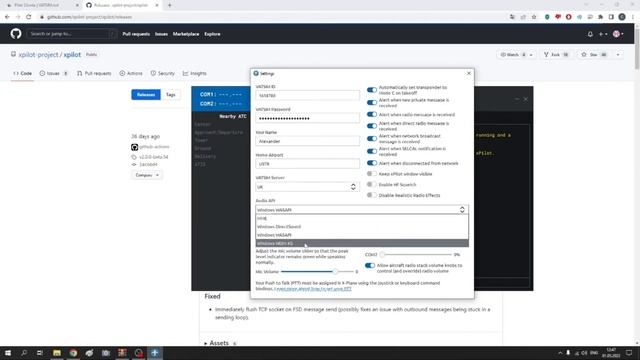Screen dimensions: 640x360
Task: Open xpilot-project organization link
Action: tap(38, 55)
